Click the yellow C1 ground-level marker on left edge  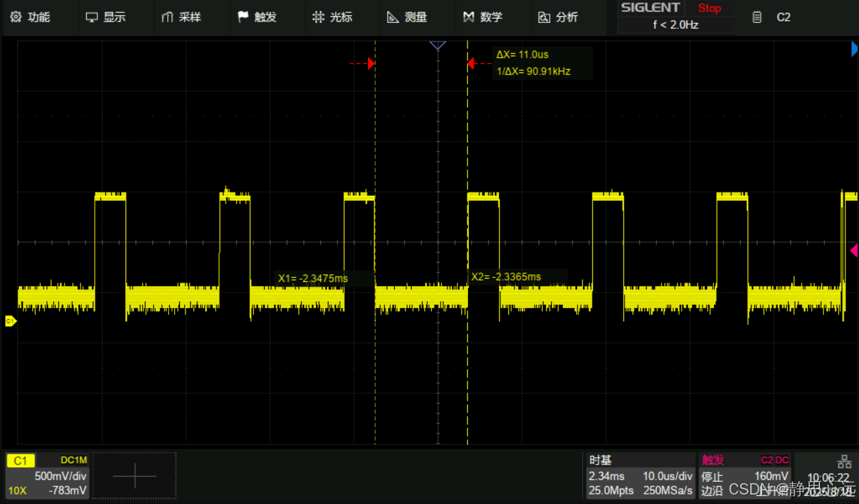coord(10,321)
